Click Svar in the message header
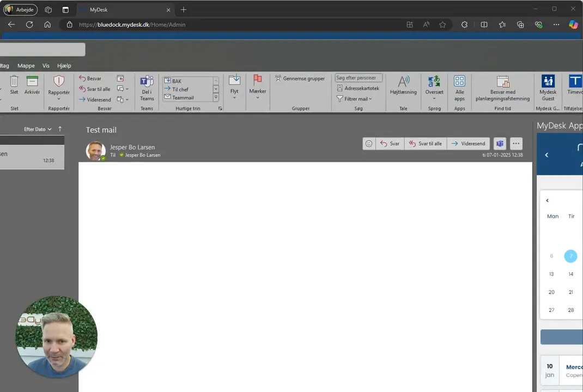This screenshot has height=392, width=583. (390, 144)
